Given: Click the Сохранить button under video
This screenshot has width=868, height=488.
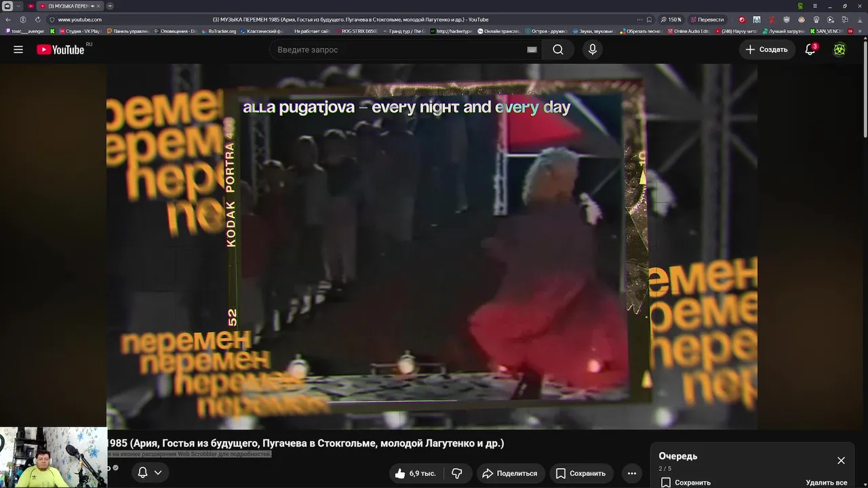Looking at the screenshot, I should pyautogui.click(x=580, y=473).
